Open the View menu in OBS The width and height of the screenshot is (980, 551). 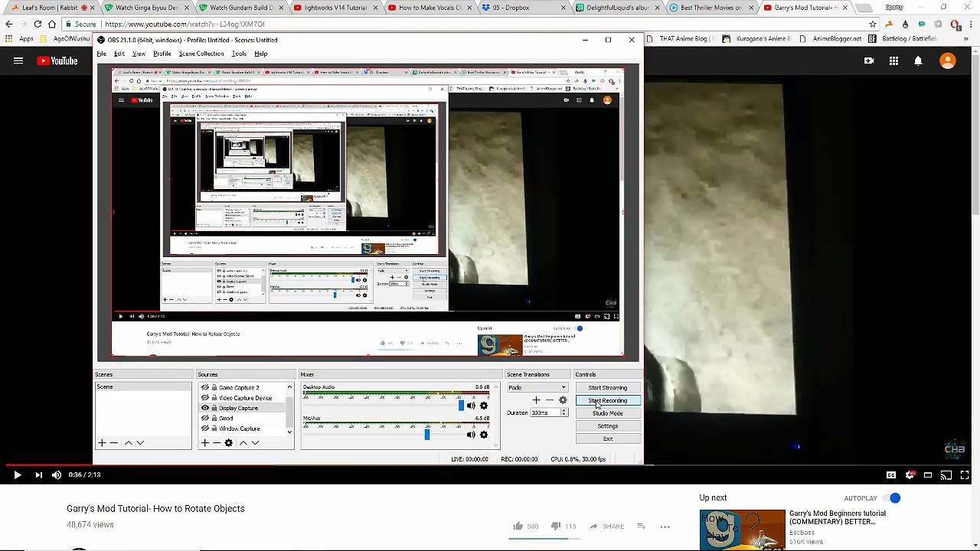[x=139, y=54]
